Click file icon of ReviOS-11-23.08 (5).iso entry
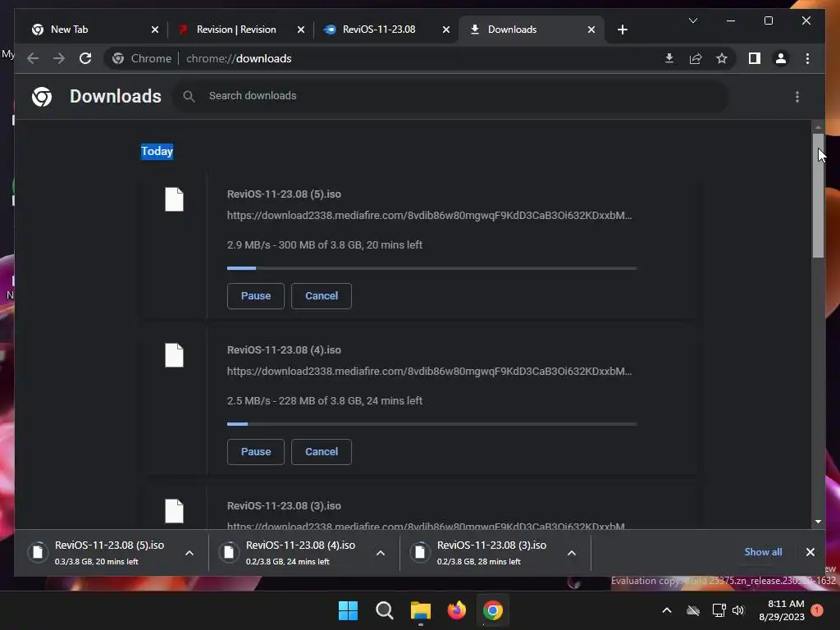The height and width of the screenshot is (630, 840). [x=174, y=199]
